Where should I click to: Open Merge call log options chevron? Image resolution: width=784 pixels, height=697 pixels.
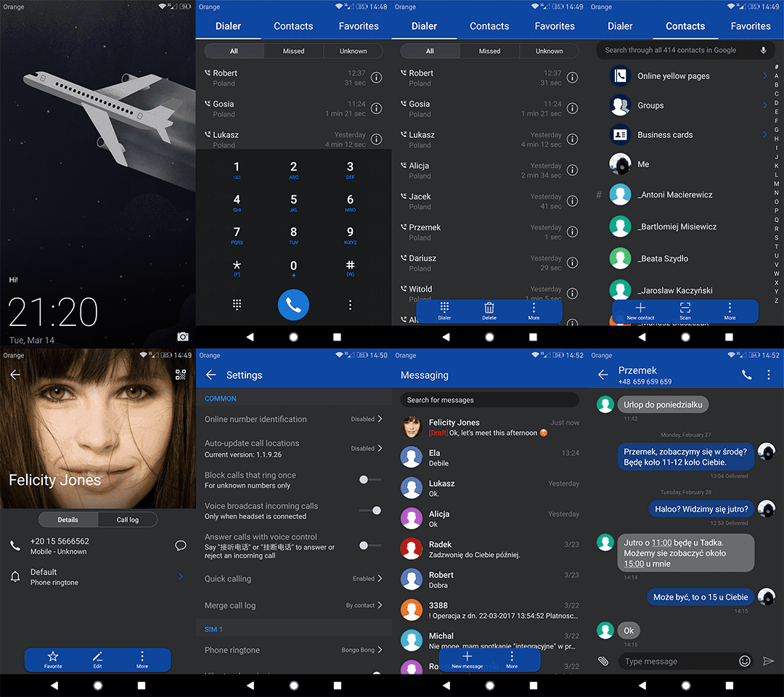[380, 605]
